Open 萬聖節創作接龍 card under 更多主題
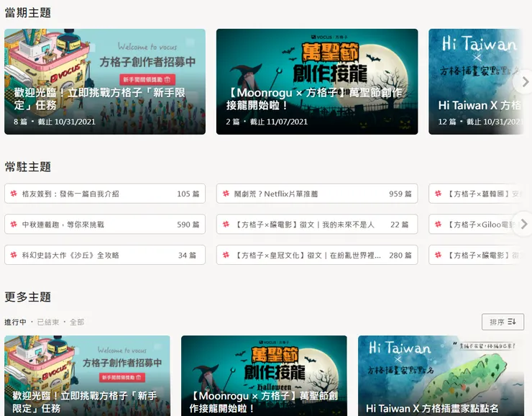 [264, 376]
